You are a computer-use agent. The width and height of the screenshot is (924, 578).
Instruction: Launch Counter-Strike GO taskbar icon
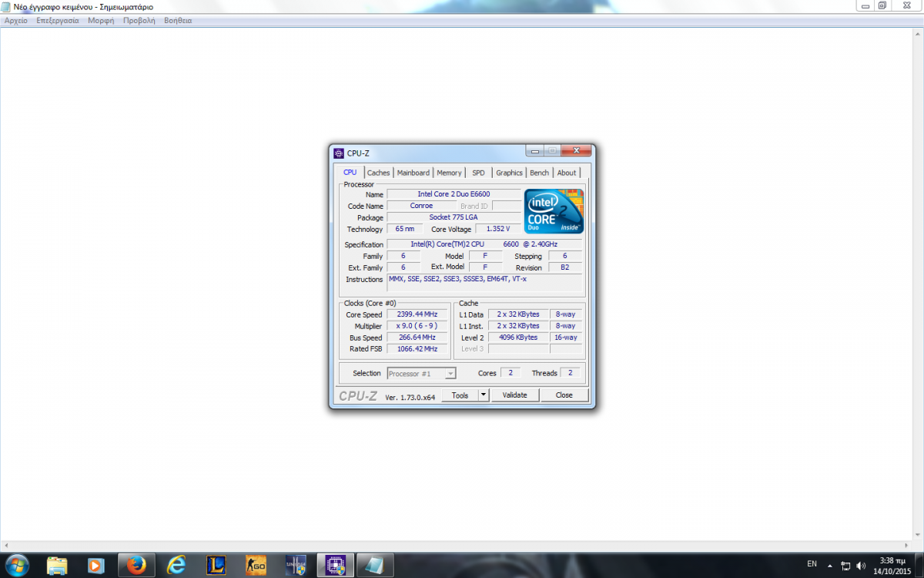click(x=256, y=565)
